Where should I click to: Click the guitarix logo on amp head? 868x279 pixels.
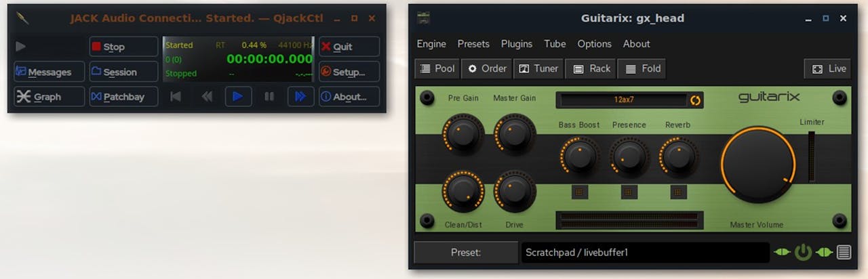click(769, 98)
